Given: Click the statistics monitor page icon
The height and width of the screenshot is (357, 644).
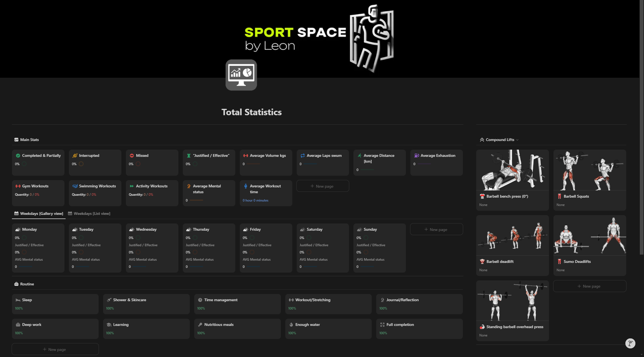Looking at the screenshot, I should pos(241,75).
